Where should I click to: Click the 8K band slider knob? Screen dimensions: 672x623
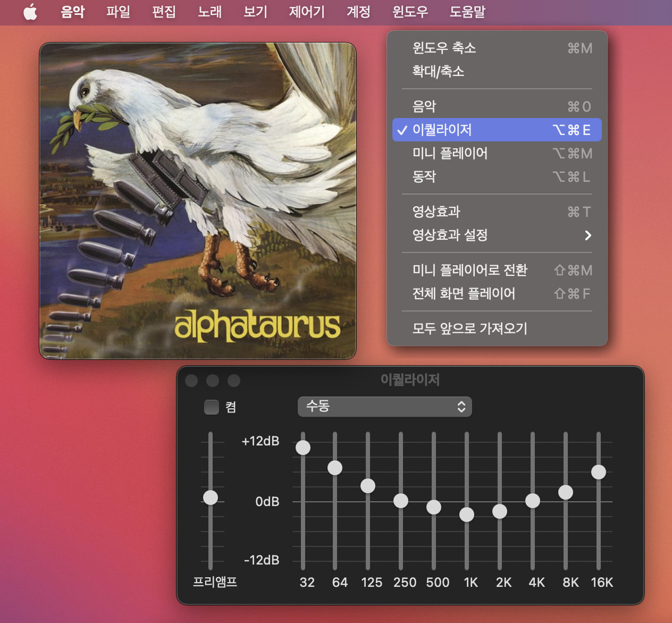pos(566,492)
